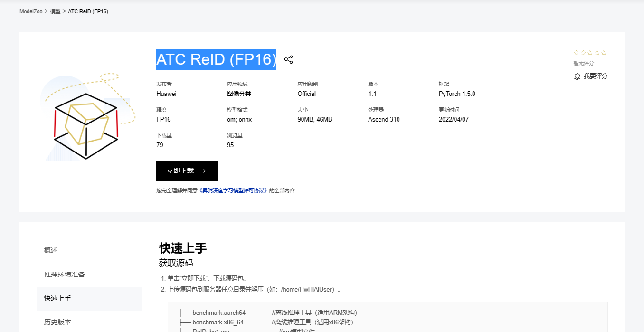Click the download count 79
The width and height of the screenshot is (644, 332).
coord(160,145)
